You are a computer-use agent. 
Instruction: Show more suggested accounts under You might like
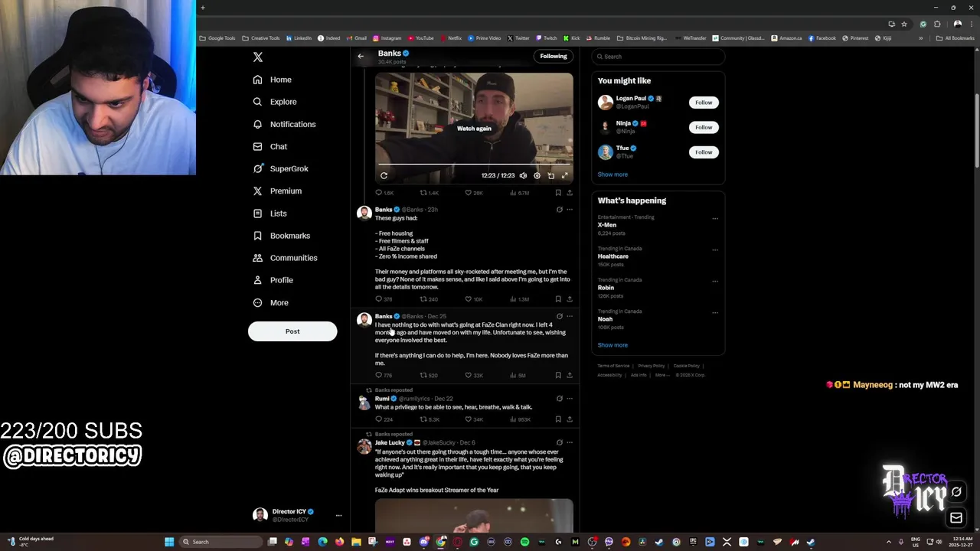pyautogui.click(x=612, y=174)
